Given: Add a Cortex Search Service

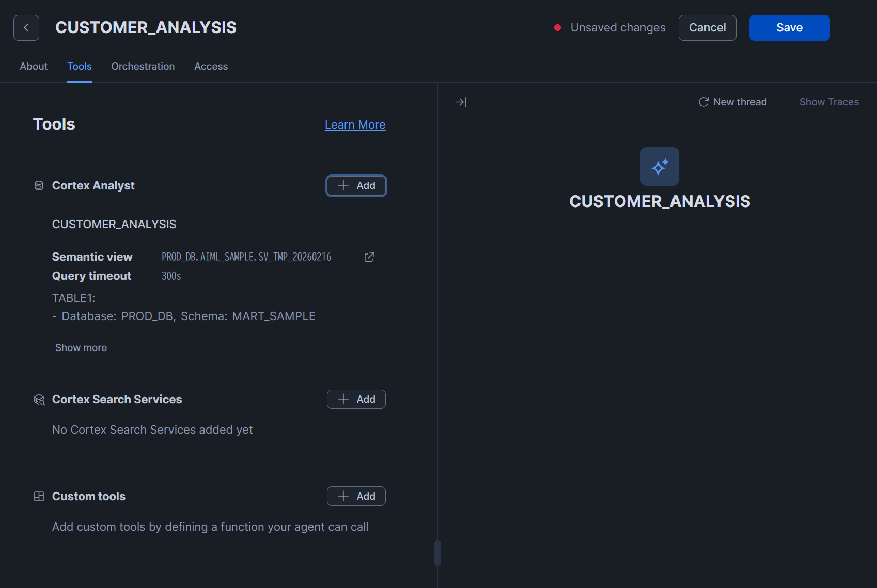Looking at the screenshot, I should 356,400.
